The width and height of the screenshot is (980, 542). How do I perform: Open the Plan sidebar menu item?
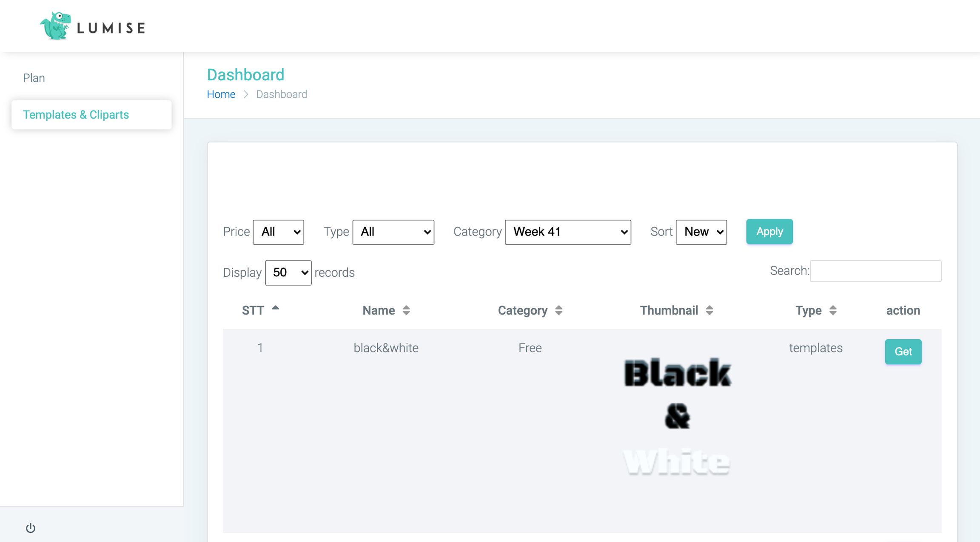pos(34,78)
